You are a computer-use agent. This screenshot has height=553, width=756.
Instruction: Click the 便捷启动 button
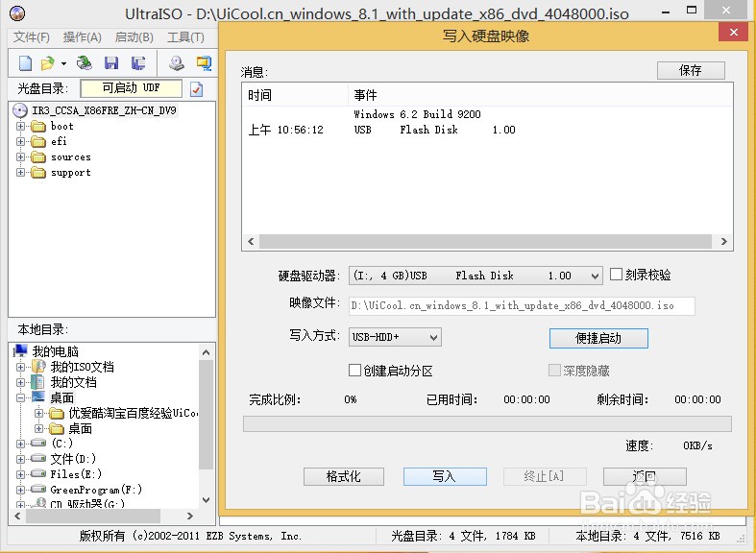tap(598, 338)
